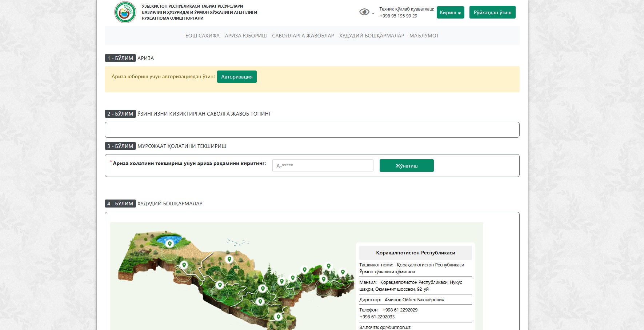This screenshot has height=330, width=644.
Task: Click the Рўйхатдан ўтиш register button
Action: click(492, 12)
